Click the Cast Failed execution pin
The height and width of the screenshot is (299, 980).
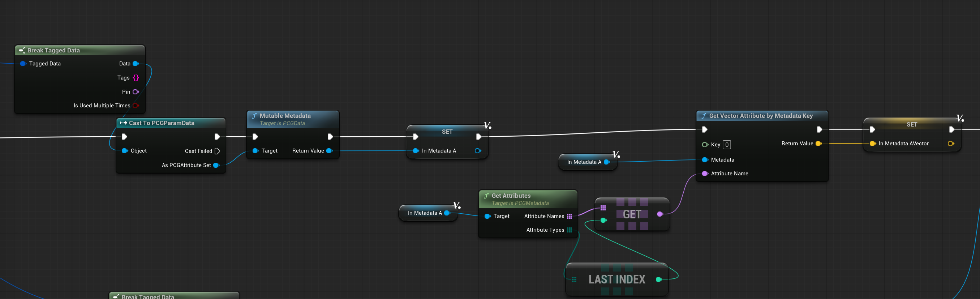tap(217, 151)
